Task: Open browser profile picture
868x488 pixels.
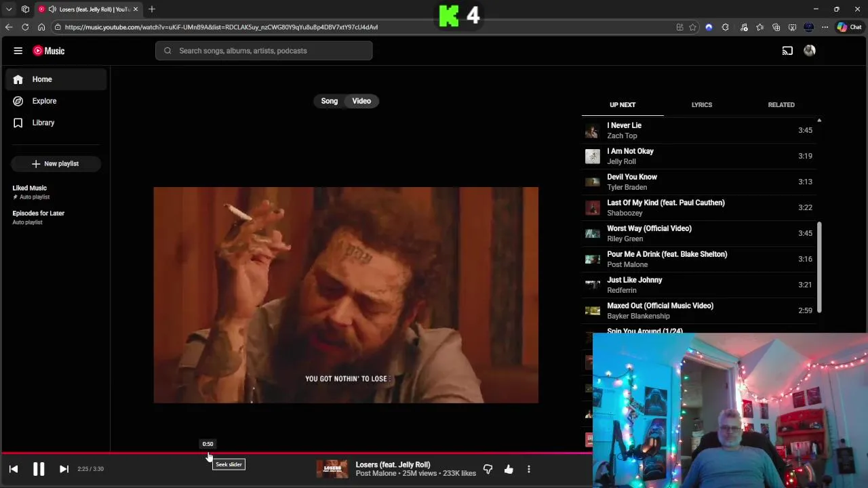Action: (x=808, y=27)
